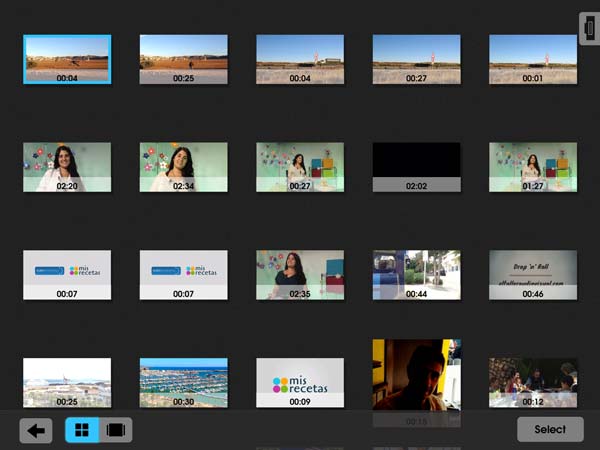
Task: Open lighthouse field clip with building, 00:04
Action: [300, 59]
